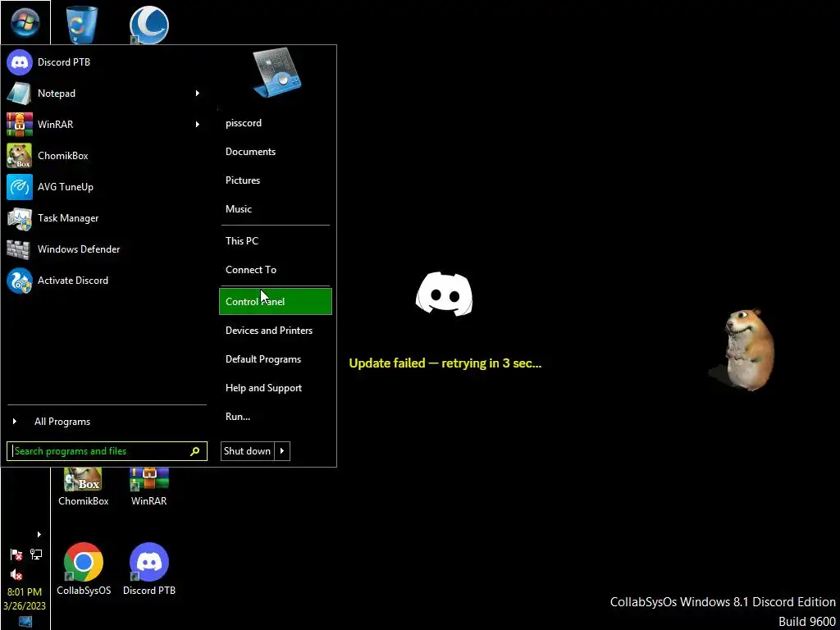
Task: Click the show desktop icon below date
Action: tap(25, 622)
